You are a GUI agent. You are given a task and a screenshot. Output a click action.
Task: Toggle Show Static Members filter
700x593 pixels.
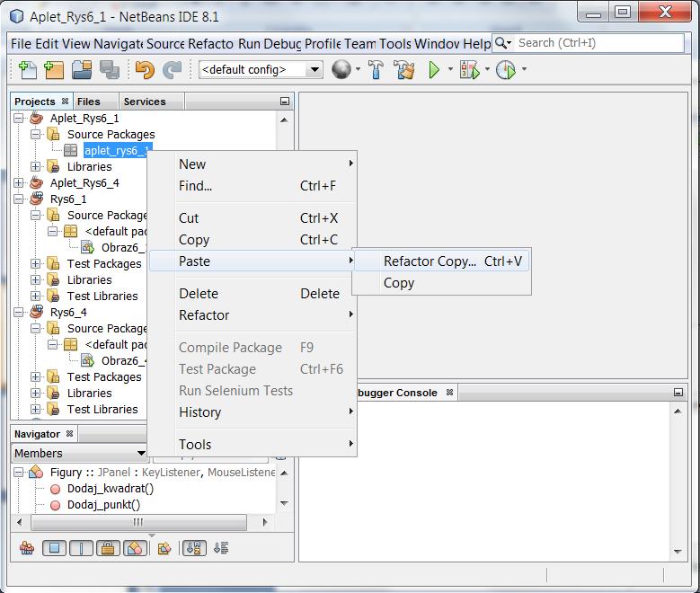click(x=81, y=548)
